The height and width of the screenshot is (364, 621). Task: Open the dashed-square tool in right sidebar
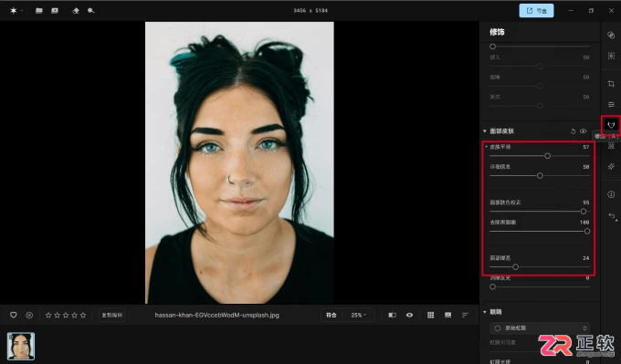(611, 56)
